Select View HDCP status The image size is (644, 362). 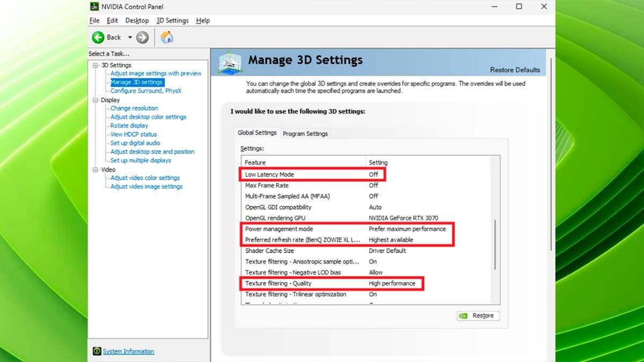pos(134,134)
